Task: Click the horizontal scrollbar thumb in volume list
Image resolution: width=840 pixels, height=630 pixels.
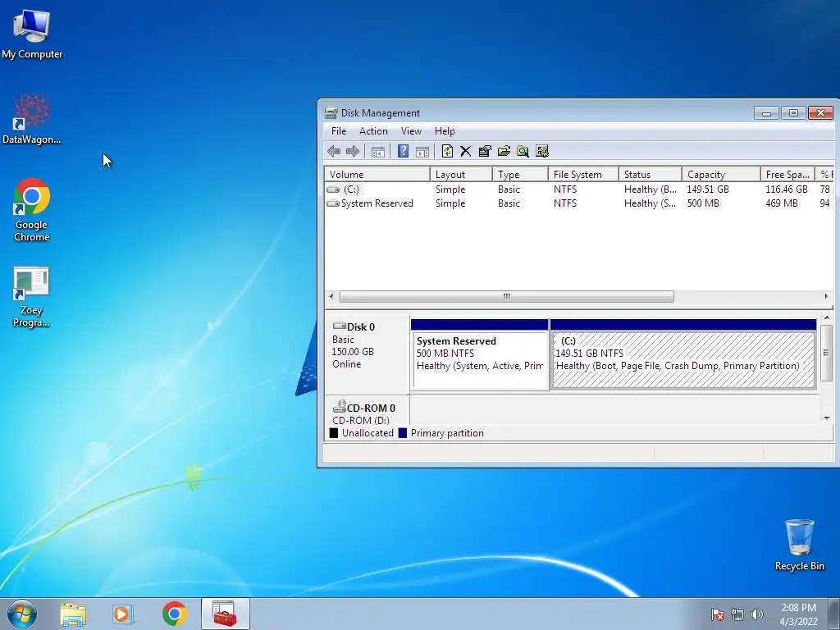Action: [507, 296]
